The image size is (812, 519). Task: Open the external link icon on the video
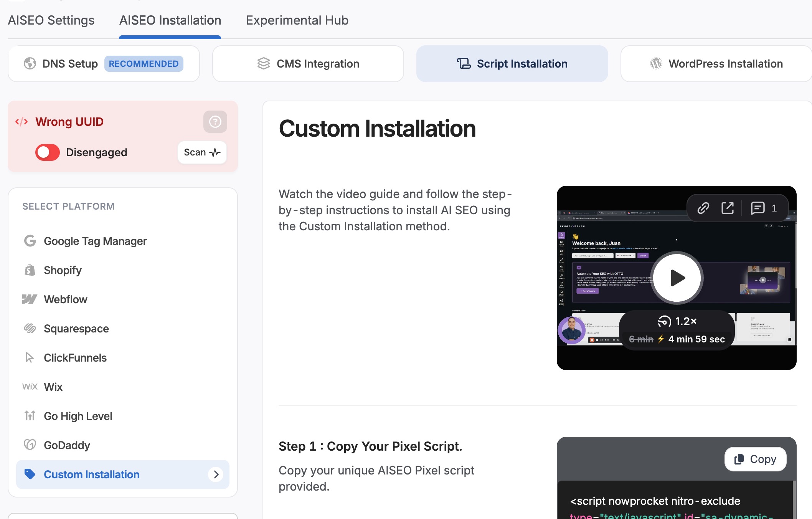pyautogui.click(x=728, y=208)
